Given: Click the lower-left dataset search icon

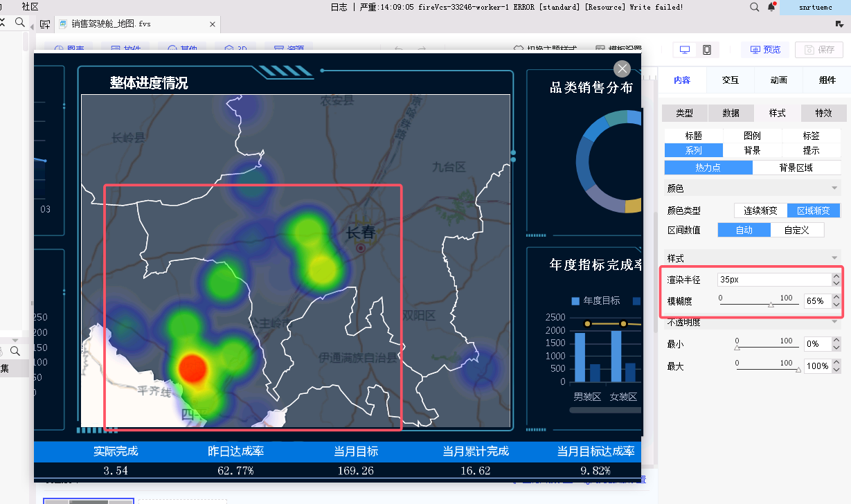Looking at the screenshot, I should click(x=15, y=352).
